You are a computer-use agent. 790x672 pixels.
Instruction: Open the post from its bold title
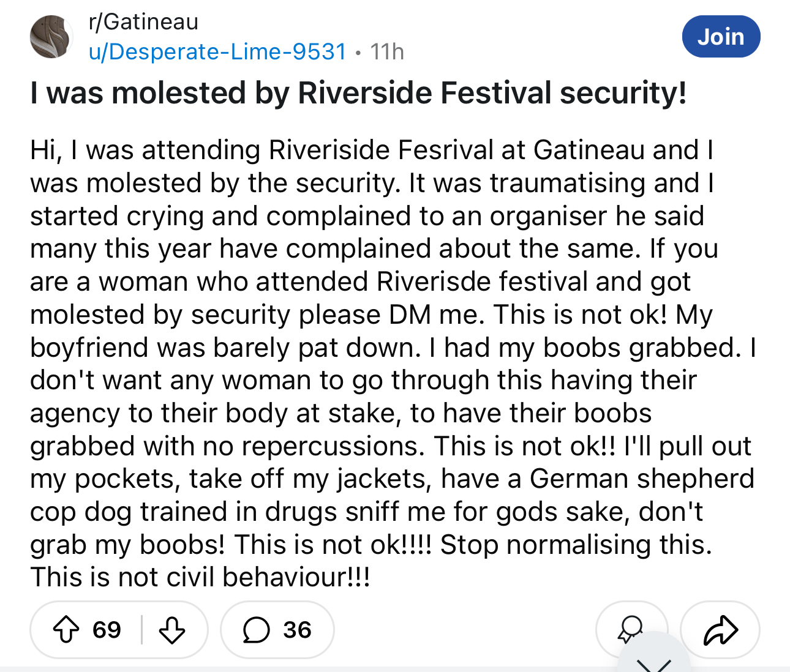coord(358,93)
